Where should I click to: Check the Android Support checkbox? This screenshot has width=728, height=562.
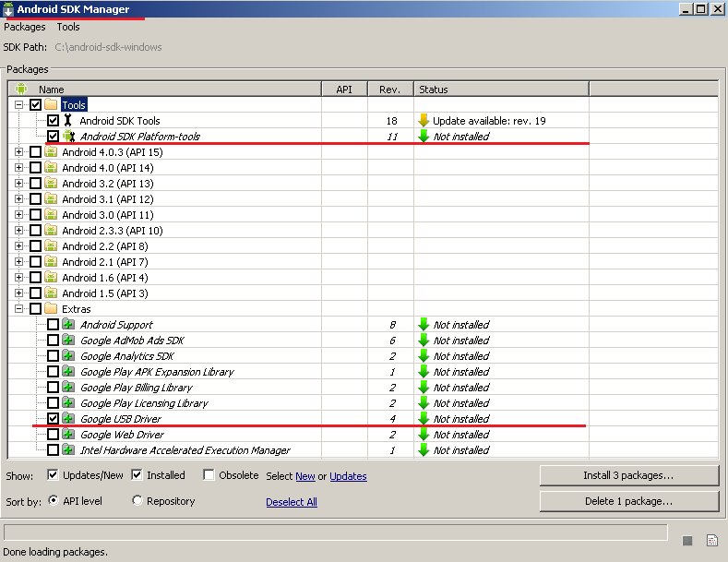pos(53,324)
